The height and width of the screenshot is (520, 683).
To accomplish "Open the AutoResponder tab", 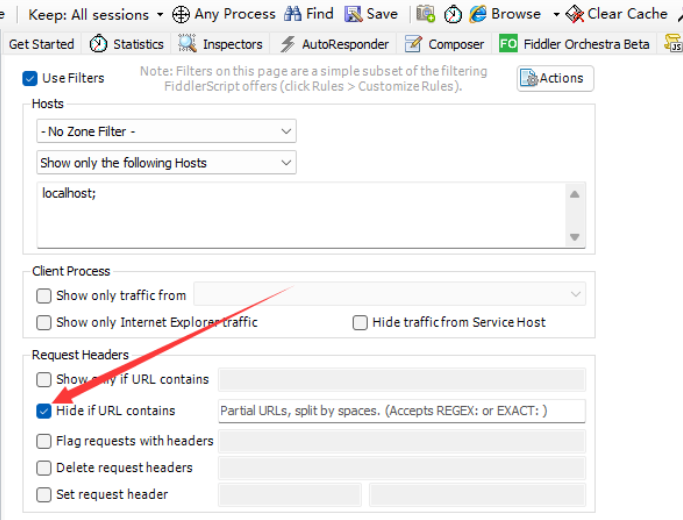I will (x=335, y=44).
